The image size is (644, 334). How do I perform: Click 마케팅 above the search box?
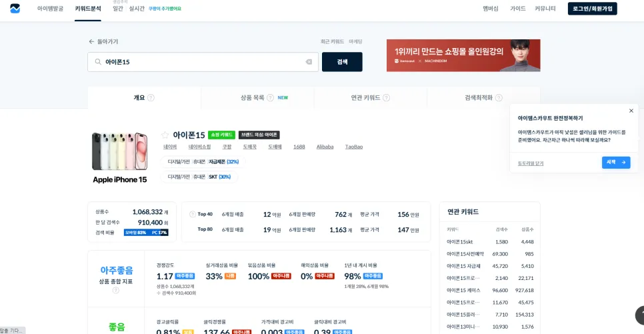pos(356,41)
